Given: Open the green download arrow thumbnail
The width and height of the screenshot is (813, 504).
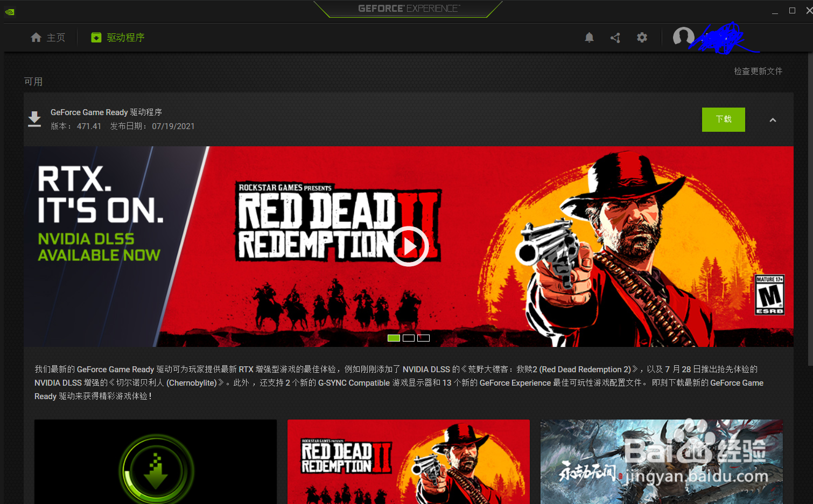Looking at the screenshot, I should tap(156, 462).
